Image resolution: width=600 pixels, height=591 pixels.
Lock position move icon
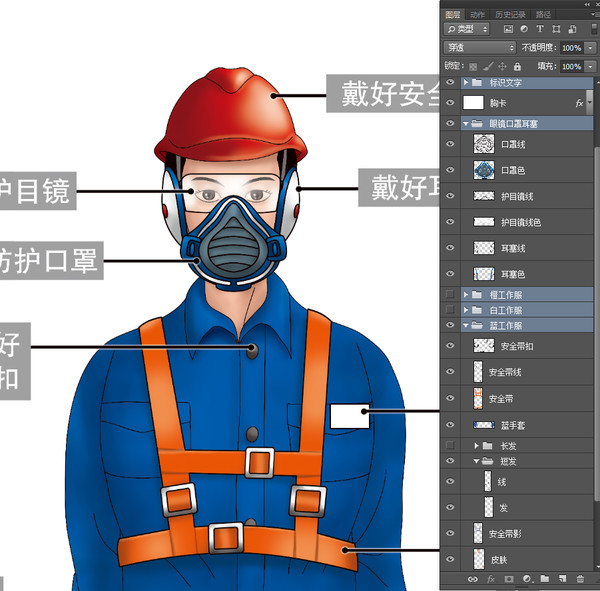(x=502, y=67)
